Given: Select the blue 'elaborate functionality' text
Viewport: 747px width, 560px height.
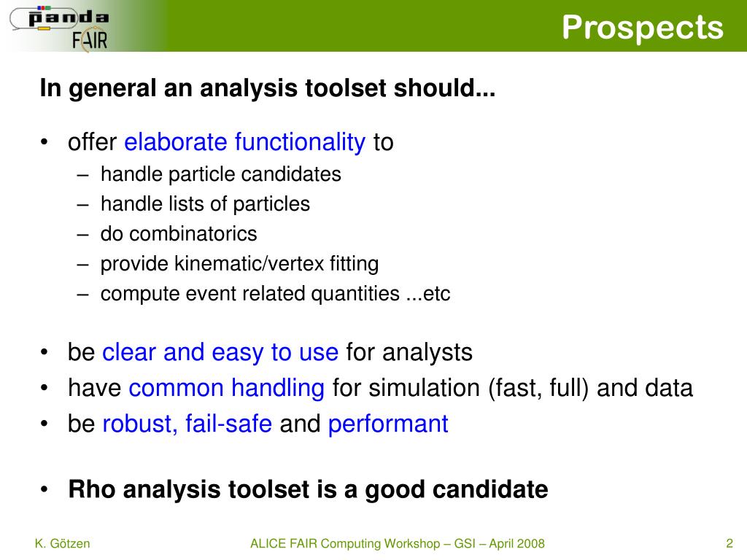Looking at the screenshot, I should (244, 142).
